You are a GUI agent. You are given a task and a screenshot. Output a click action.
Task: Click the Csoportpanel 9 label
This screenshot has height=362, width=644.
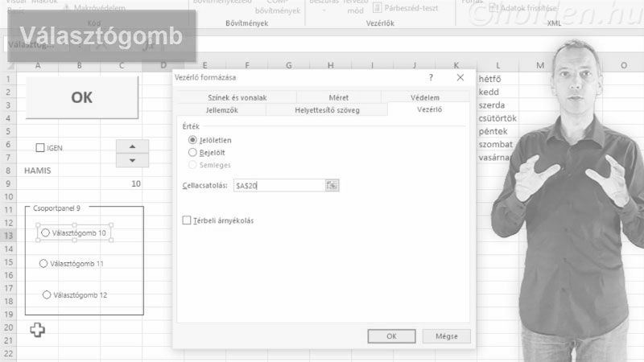coord(56,208)
